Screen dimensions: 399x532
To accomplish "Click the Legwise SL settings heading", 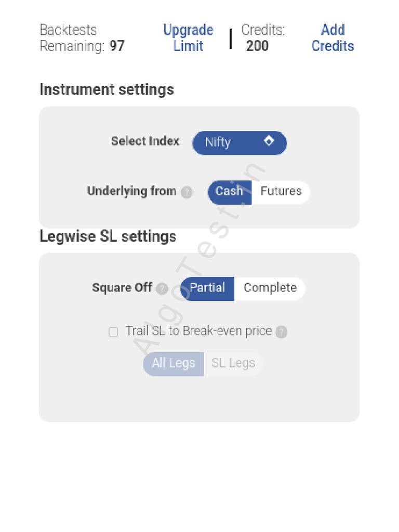I will (x=108, y=237).
